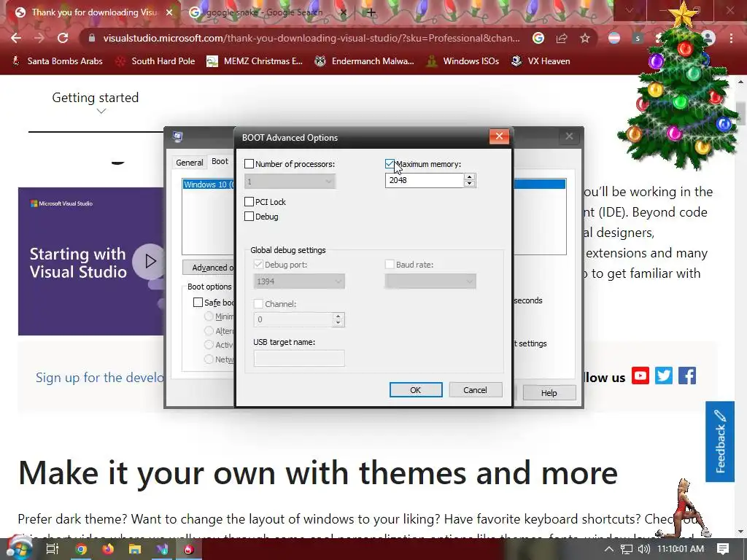Open the Facebook follow icon
This screenshot has height=560, width=747.
687,376
